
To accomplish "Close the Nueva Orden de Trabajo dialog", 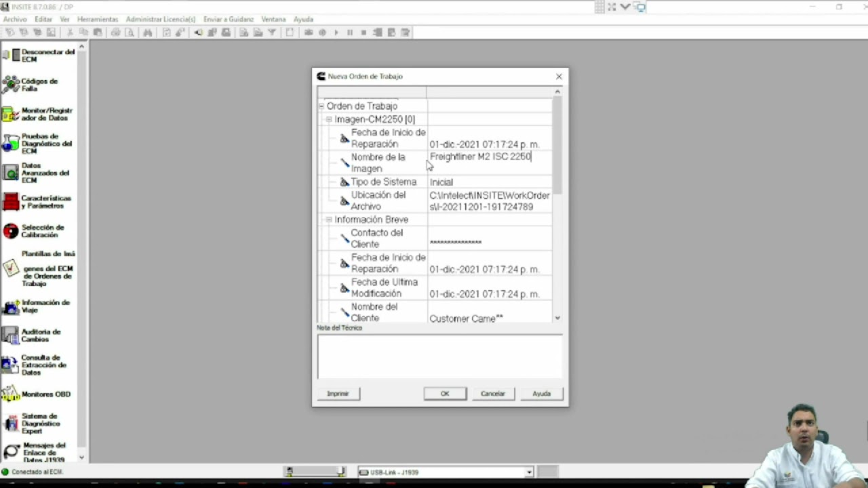I will (x=559, y=77).
